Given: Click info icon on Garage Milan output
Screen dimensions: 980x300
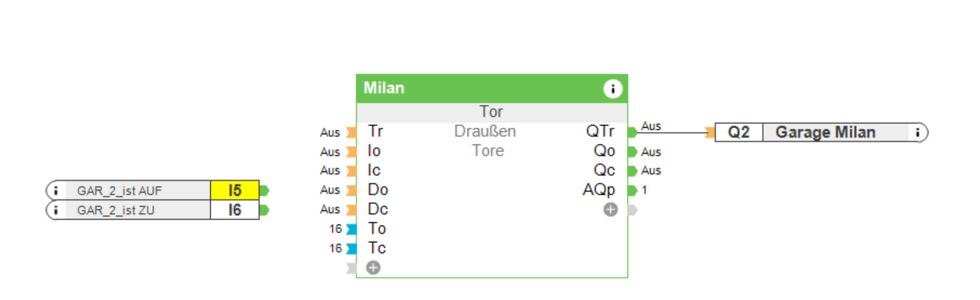Looking at the screenshot, I should 918,132.
